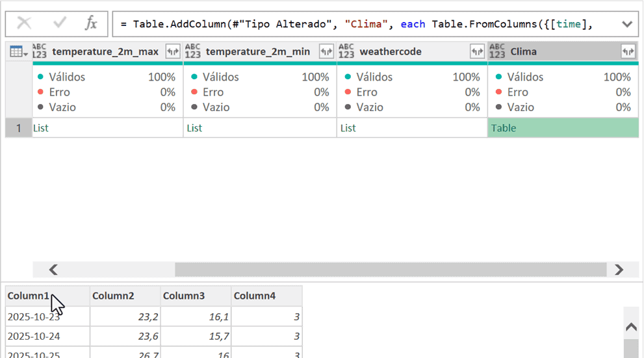Expand the Clima table column
Screen dimensions: 644x358
coord(628,51)
